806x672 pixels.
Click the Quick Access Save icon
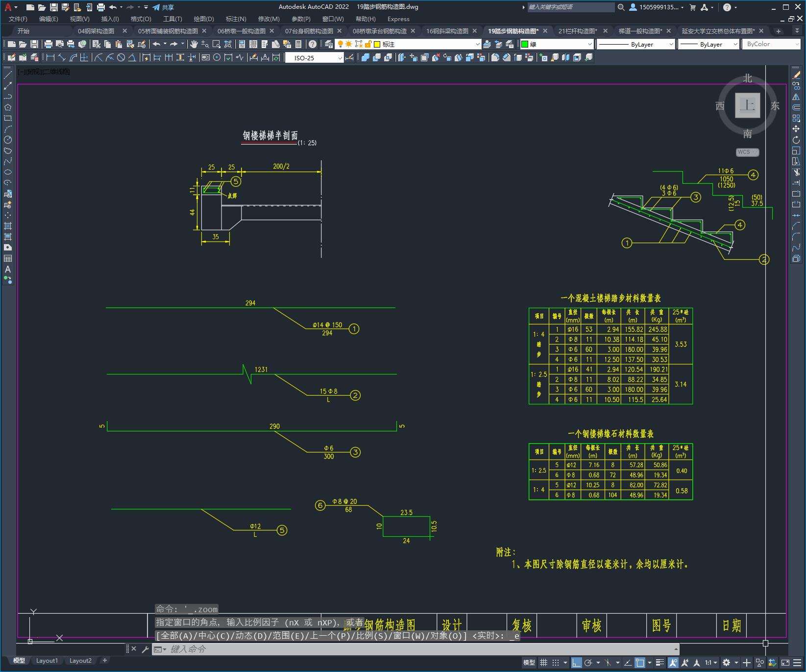[x=54, y=7]
